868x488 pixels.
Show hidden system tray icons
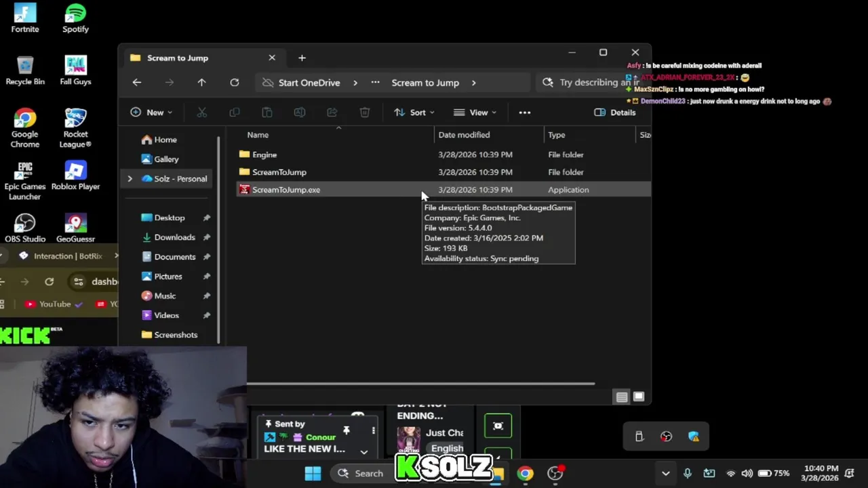pos(666,473)
